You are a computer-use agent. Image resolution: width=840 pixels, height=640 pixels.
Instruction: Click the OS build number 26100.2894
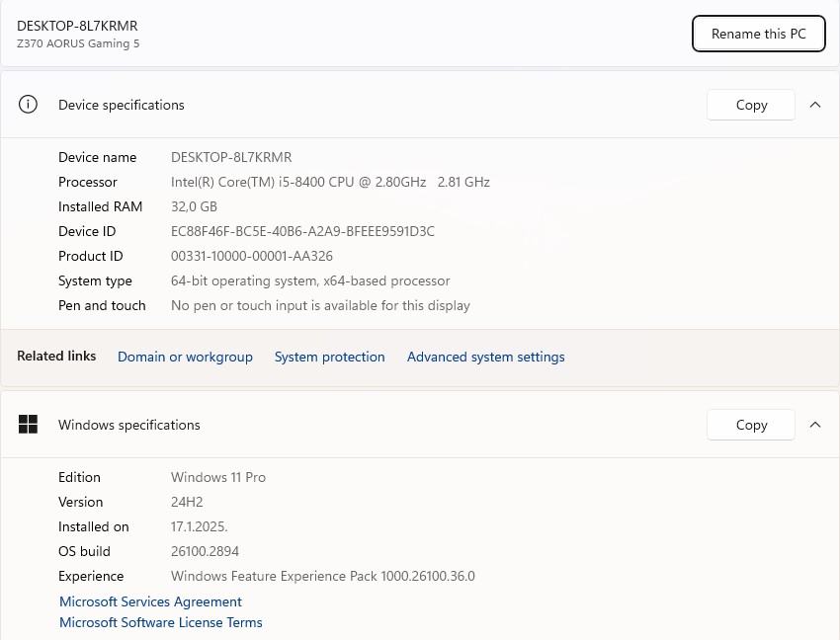205,551
